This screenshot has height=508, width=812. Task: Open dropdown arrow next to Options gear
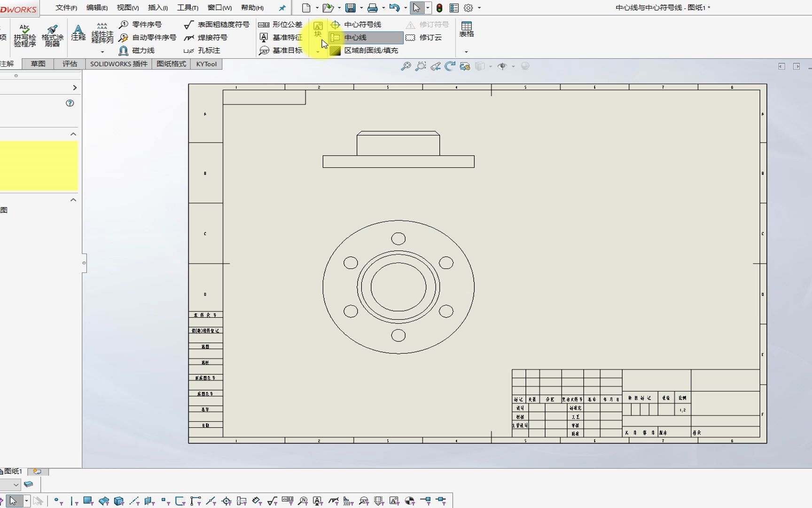[479, 8]
